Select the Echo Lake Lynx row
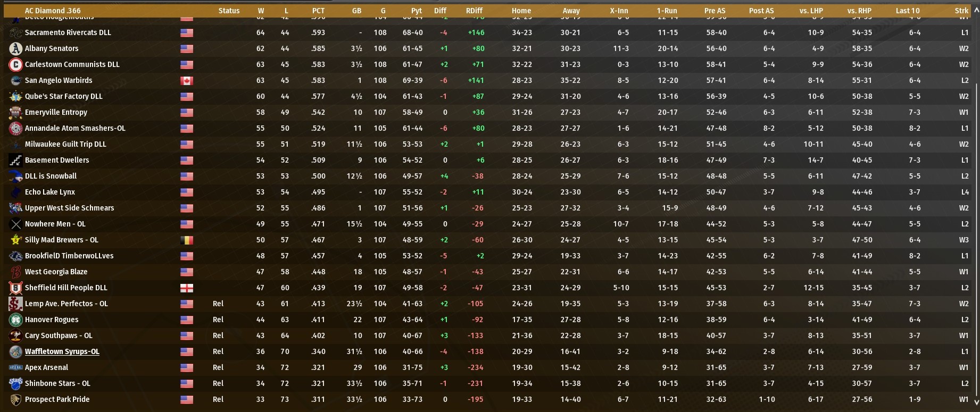Image resolution: width=980 pixels, height=412 pixels. [x=49, y=192]
